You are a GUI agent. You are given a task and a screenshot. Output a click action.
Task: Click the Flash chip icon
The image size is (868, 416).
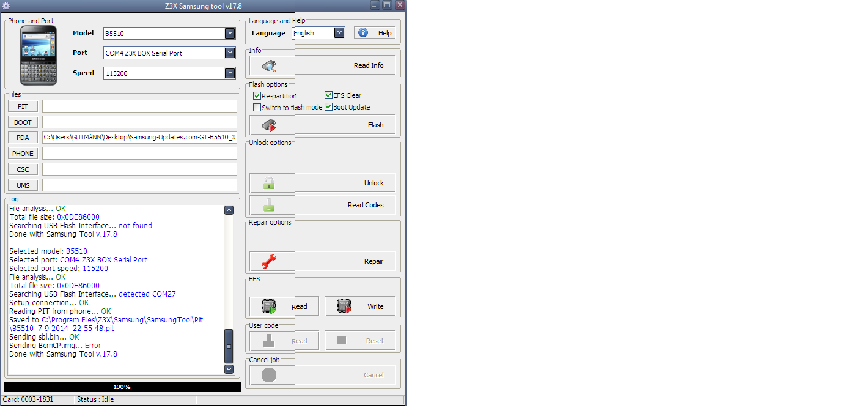coord(270,125)
